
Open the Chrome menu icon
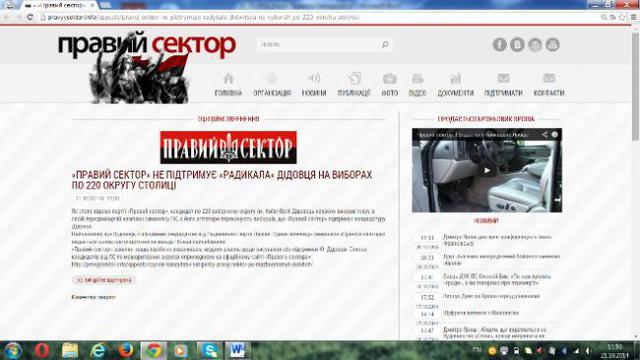tap(633, 17)
